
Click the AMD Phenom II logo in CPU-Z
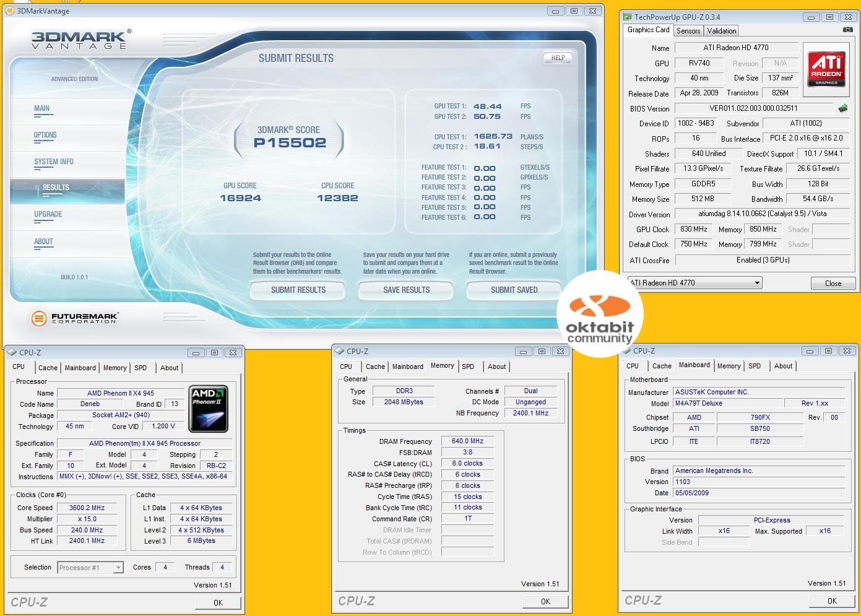pos(209,409)
